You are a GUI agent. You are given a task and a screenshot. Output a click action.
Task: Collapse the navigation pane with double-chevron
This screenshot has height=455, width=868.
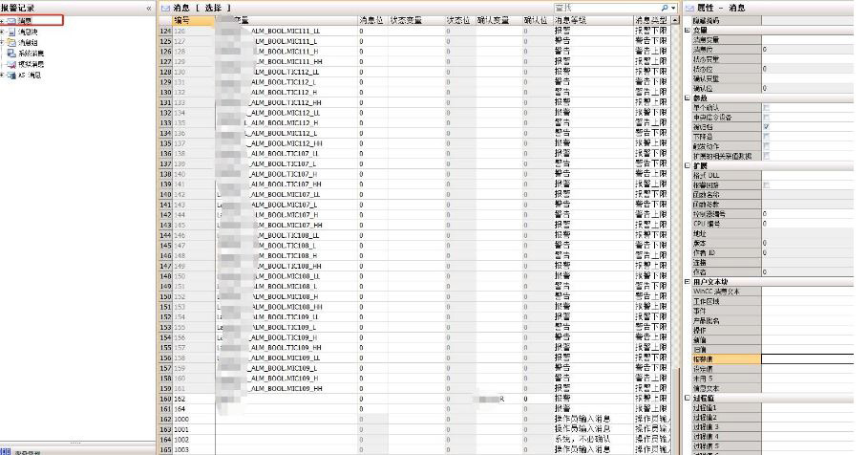[148, 8]
